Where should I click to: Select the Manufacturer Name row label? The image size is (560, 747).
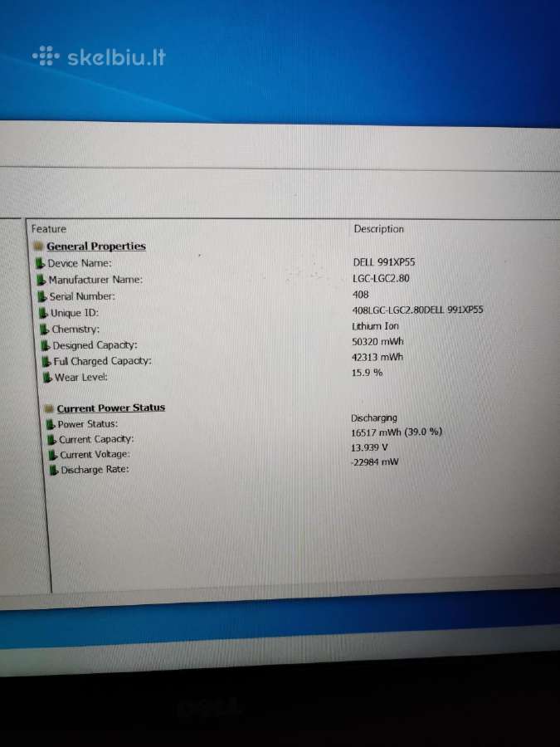coord(95,280)
